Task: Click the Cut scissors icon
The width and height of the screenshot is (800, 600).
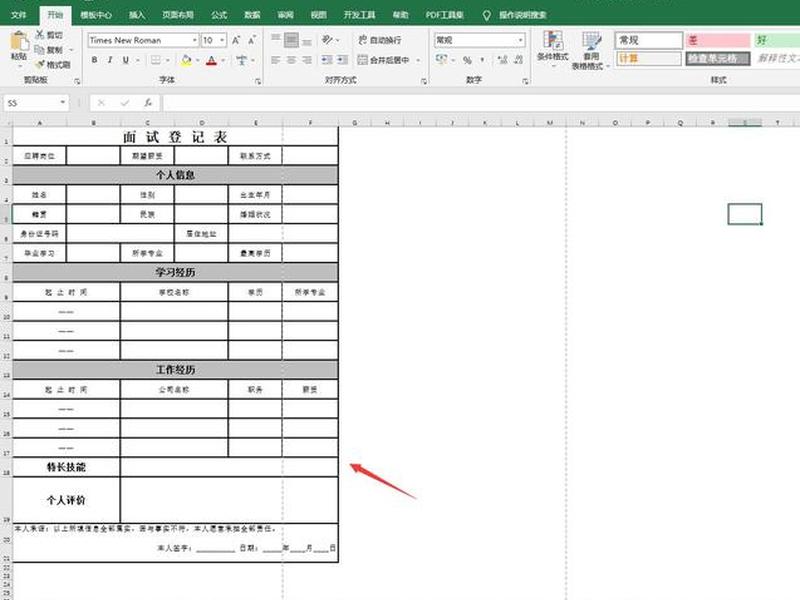Action: (x=40, y=34)
